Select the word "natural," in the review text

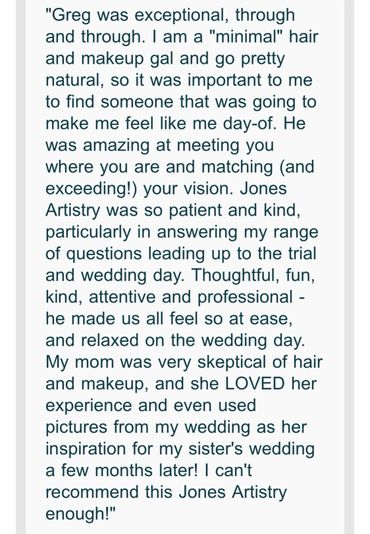pyautogui.click(x=74, y=80)
